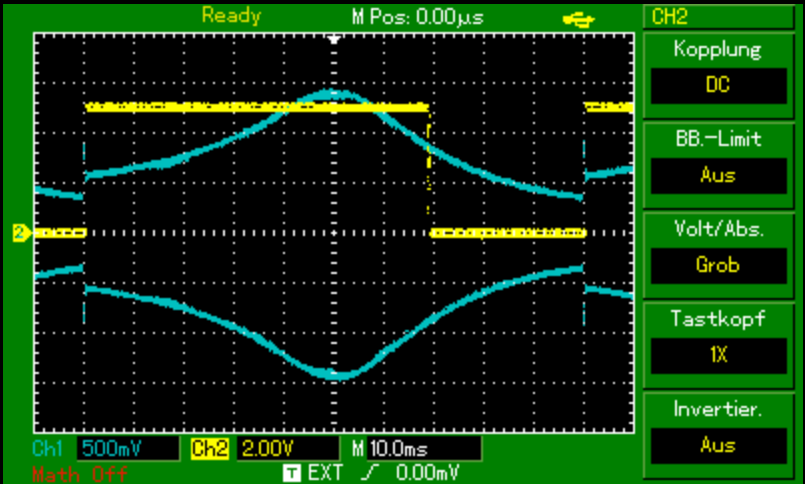Toggle the Math Off indicator

click(x=78, y=472)
